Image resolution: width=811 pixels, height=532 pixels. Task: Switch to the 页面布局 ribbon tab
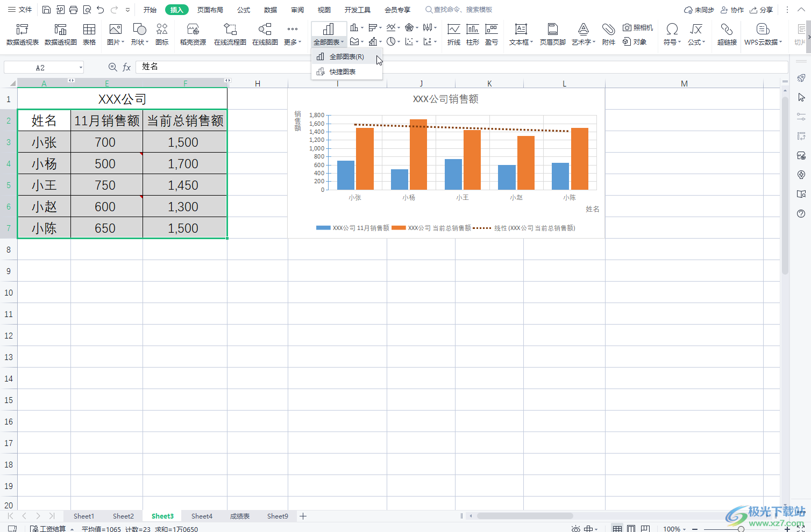210,10
